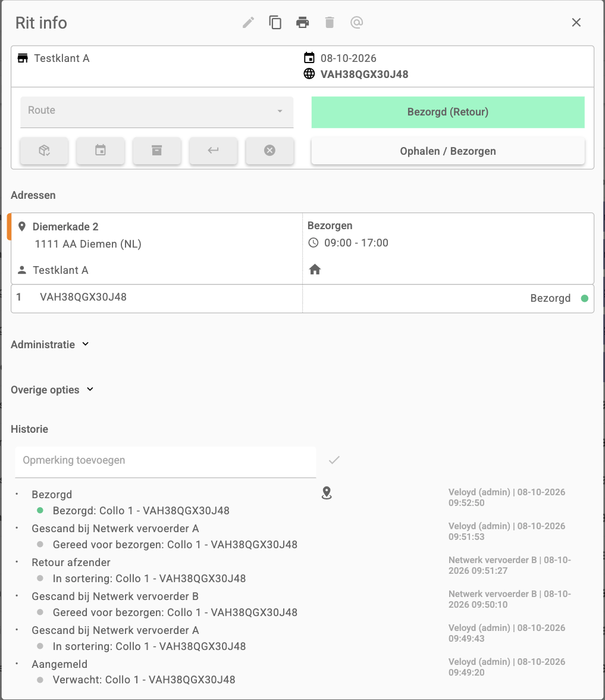Expand the Overige opties section
Screen dimensions: 605x700
[x=52, y=390]
